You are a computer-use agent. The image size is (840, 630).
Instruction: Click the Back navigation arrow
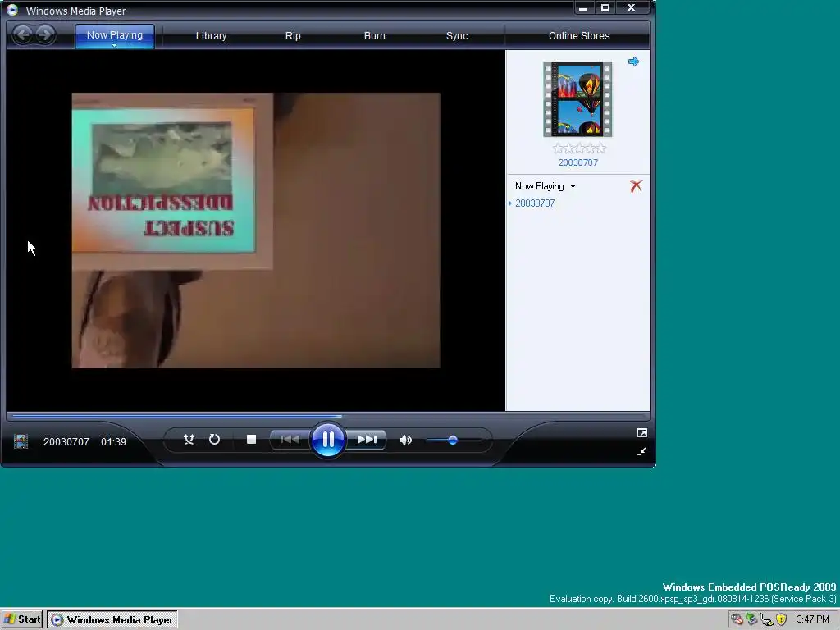22,35
